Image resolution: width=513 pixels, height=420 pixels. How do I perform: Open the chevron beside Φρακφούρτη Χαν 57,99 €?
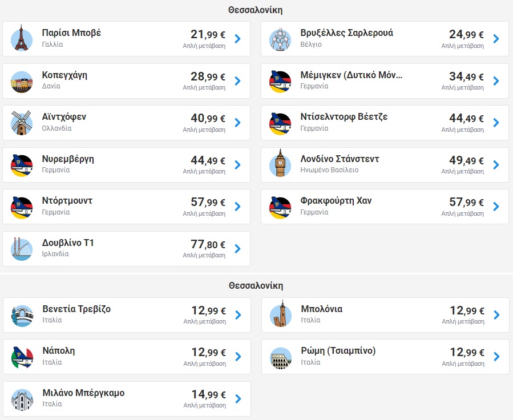[496, 207]
